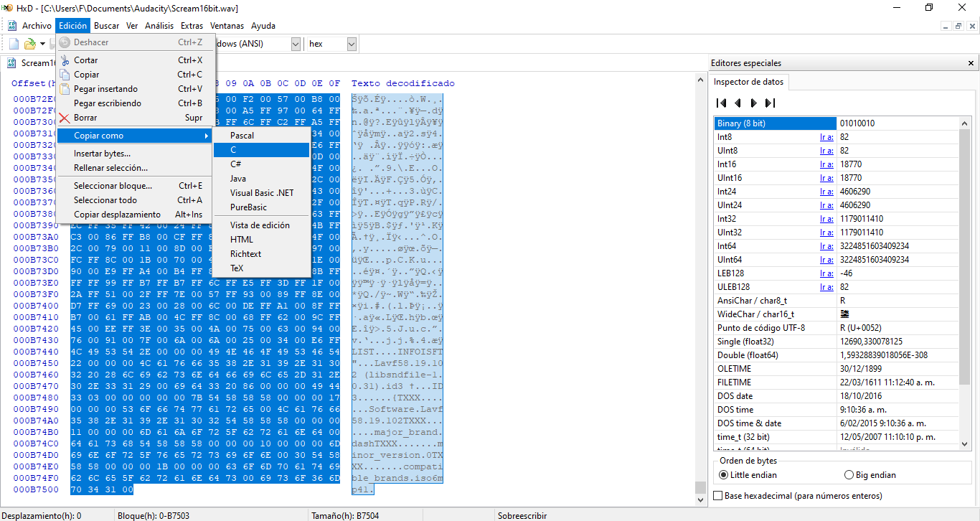Open the character encoding dropdown (ANSI)
The image size is (980, 521).
(296, 44)
